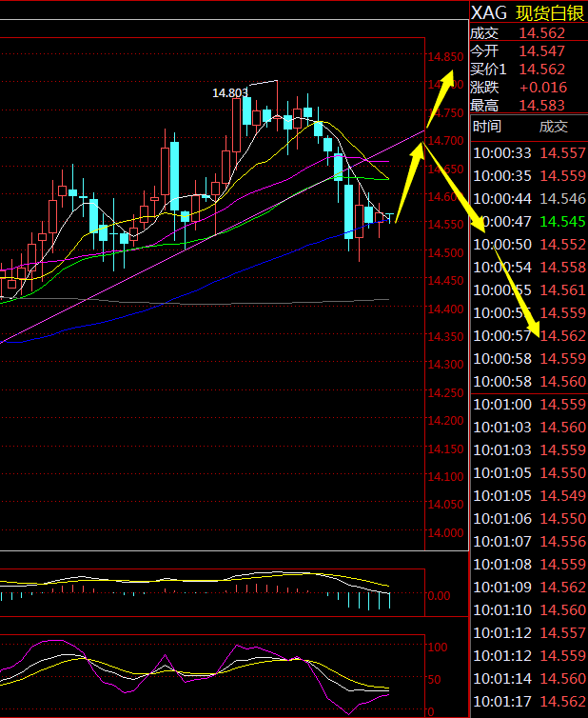Select the 今开 open price 14.547
This screenshot has height=718, width=588.
pos(541,50)
